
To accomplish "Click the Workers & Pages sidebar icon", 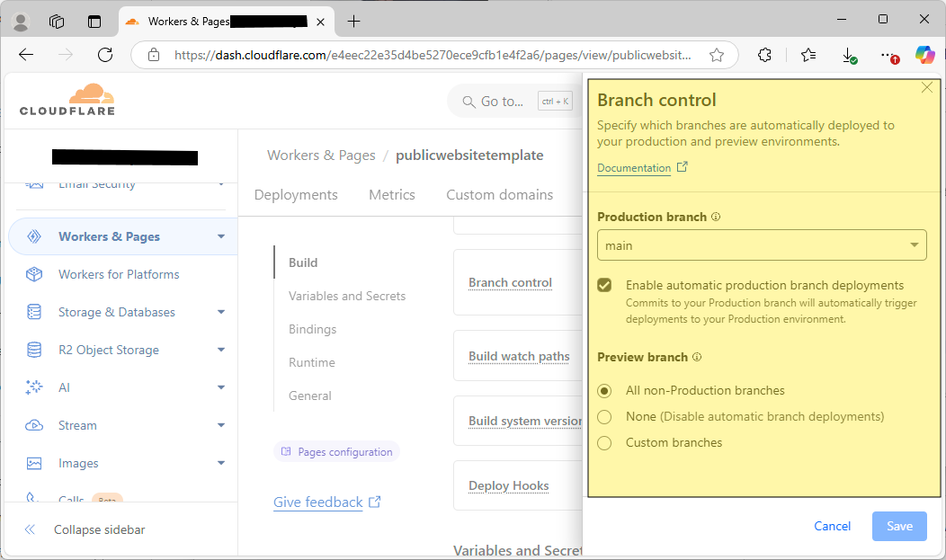I will [x=34, y=237].
